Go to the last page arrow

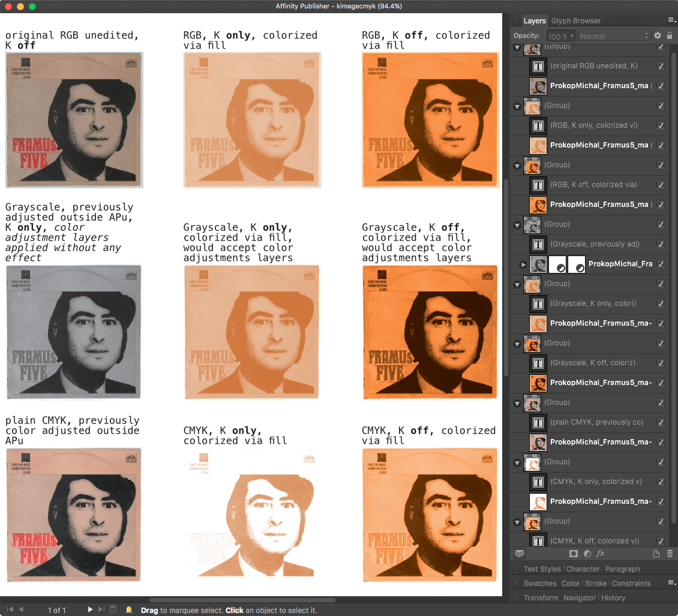click(101, 609)
